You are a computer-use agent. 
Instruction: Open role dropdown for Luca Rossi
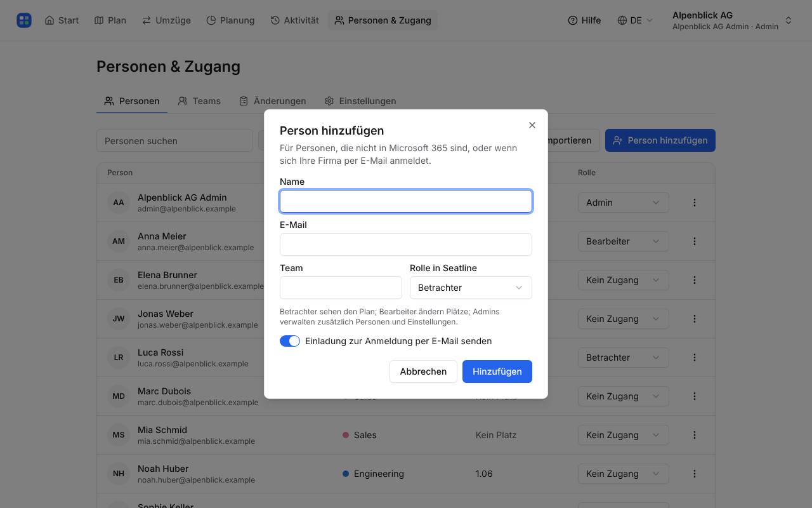[x=623, y=358]
